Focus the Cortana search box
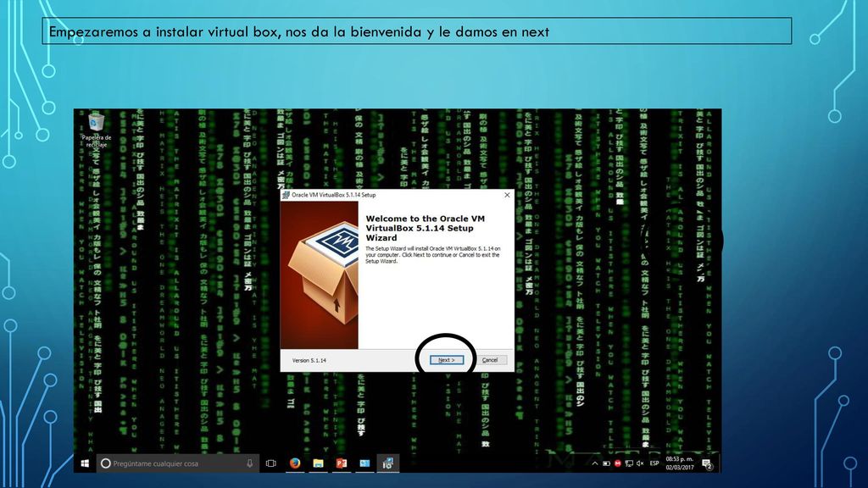868x488 pixels. (x=177, y=463)
